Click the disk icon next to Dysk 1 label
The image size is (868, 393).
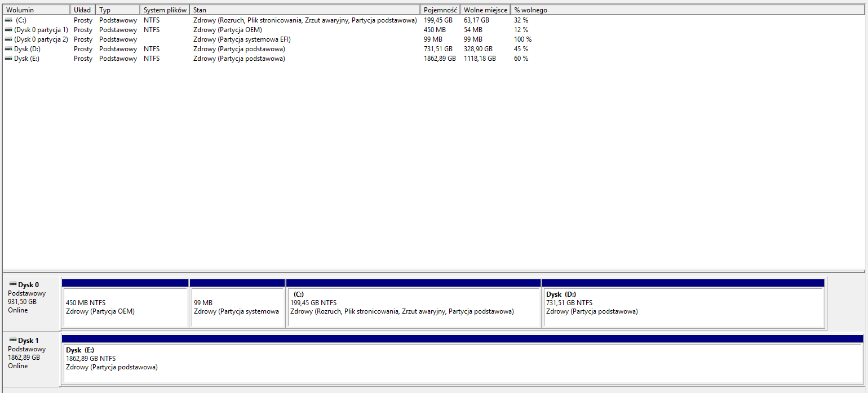[x=13, y=340]
